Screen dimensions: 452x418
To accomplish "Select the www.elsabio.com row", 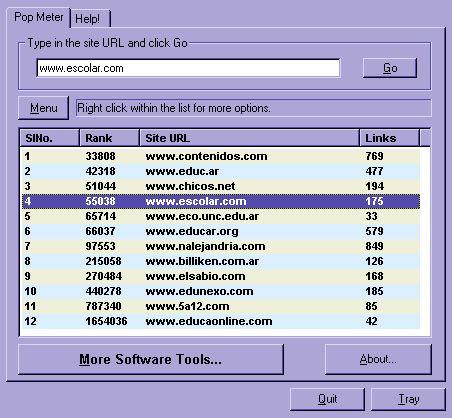I will pos(221,276).
